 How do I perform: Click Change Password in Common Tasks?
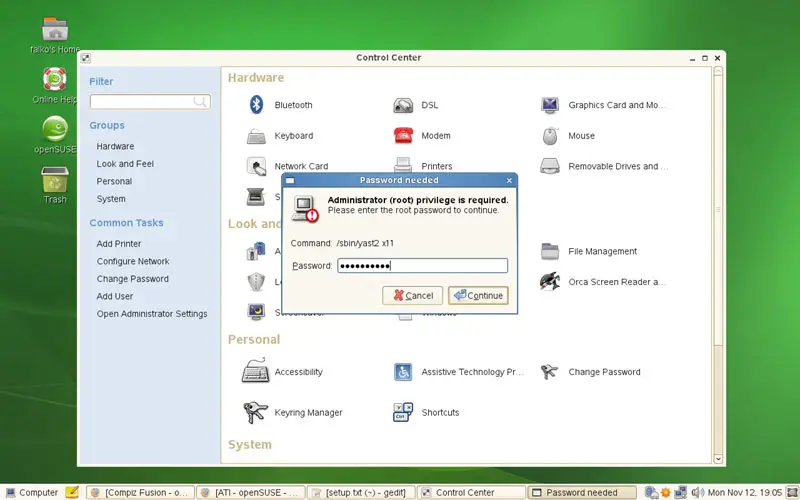coord(133,279)
